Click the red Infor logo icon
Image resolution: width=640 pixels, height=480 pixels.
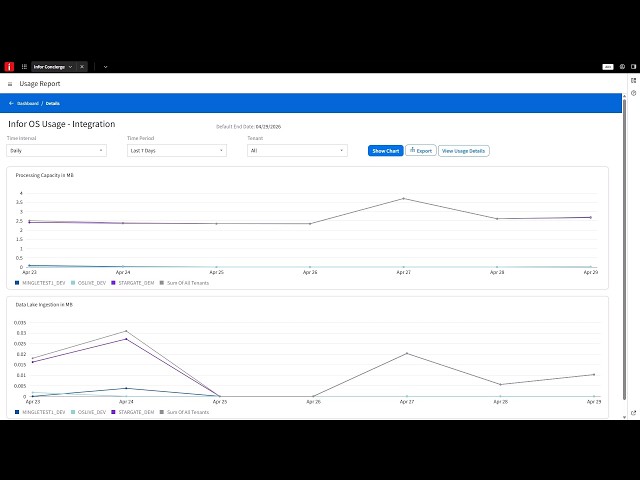(x=9, y=67)
